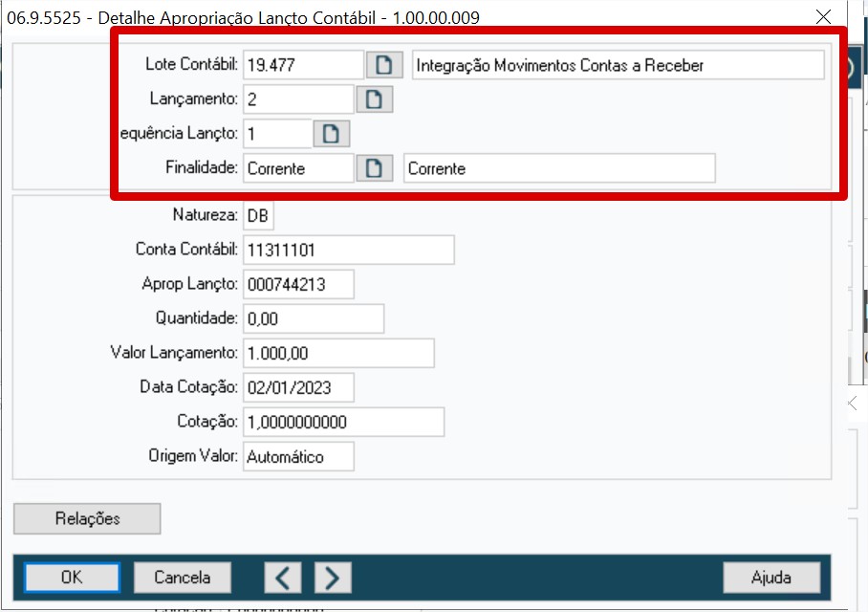Select the Aprop Lançto field 000744213
868x612 pixels.
[x=298, y=284]
